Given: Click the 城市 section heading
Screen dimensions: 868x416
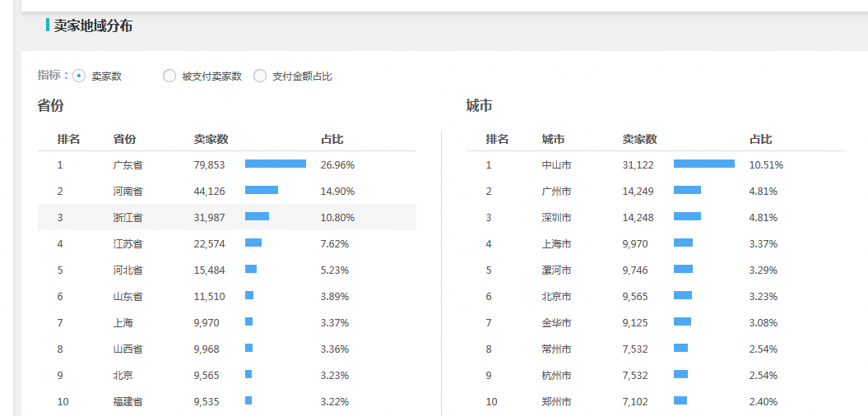Looking at the screenshot, I should coord(480,106).
